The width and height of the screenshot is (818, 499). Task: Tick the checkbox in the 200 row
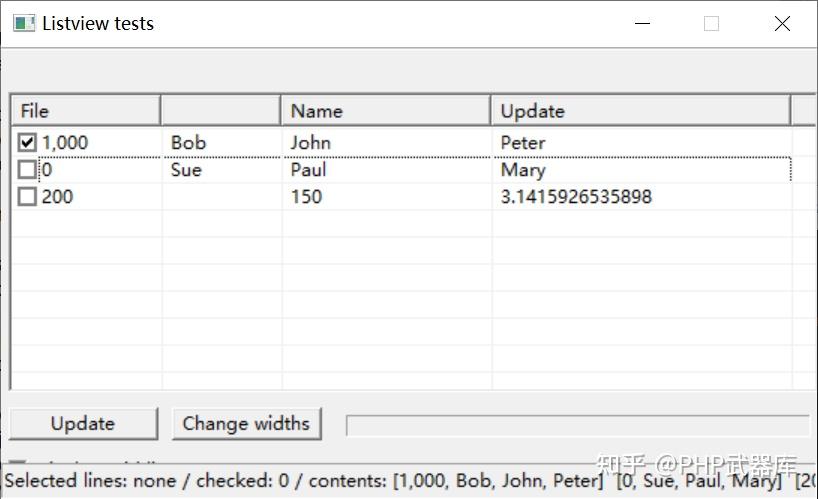pyautogui.click(x=27, y=197)
